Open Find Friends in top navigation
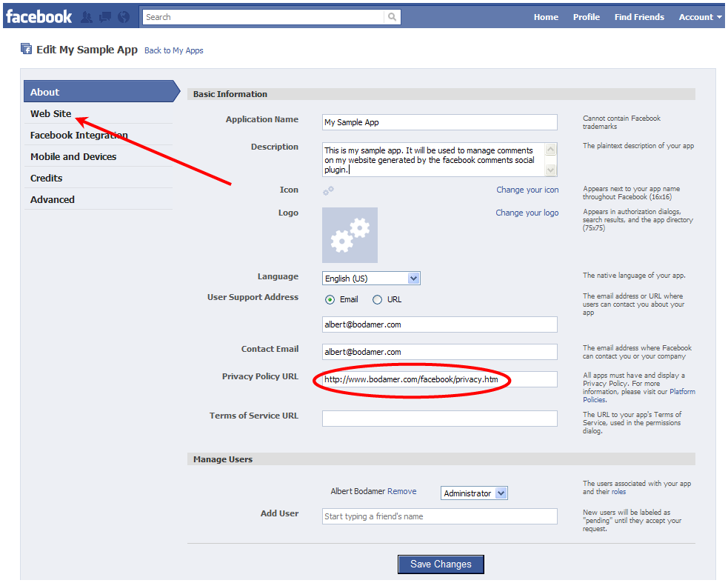This screenshot has height=583, width=728. [x=639, y=17]
